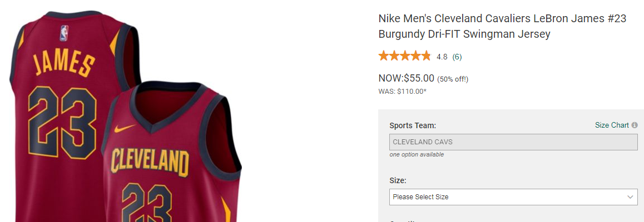Open the Size Chart link
The width and height of the screenshot is (644, 222).
click(612, 125)
